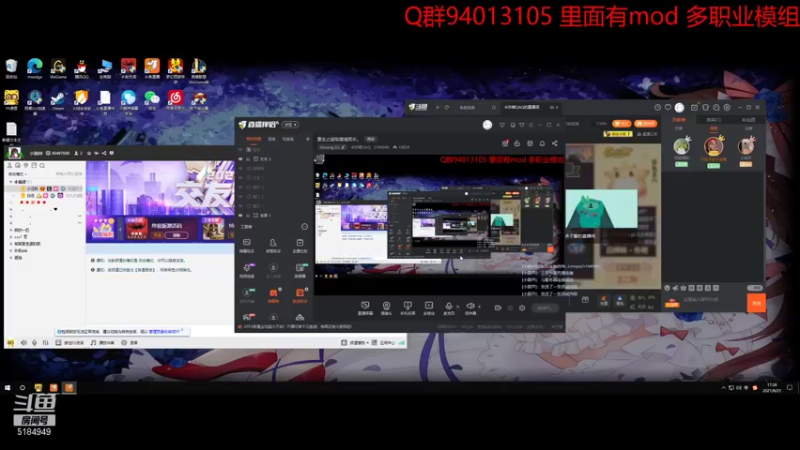Screen dimensions: 800x450
Task: Open the settings gear beside the start stream button
Action: coord(522,308)
